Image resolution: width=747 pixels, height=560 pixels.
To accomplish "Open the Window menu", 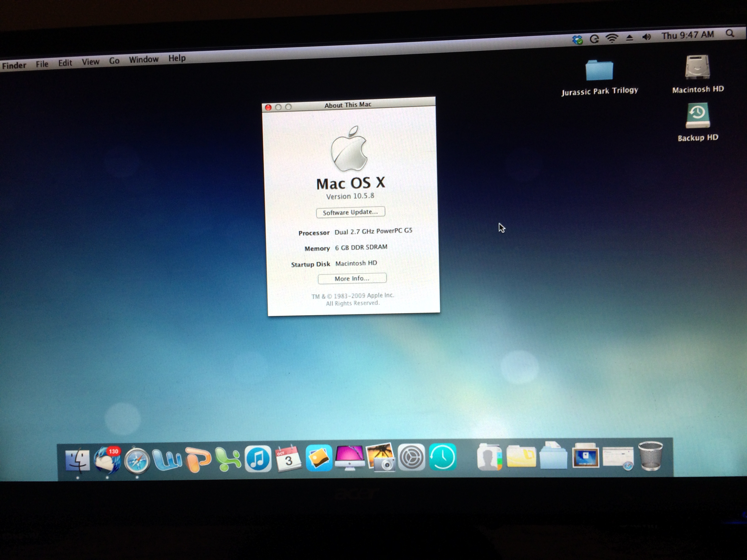I will pos(143,59).
